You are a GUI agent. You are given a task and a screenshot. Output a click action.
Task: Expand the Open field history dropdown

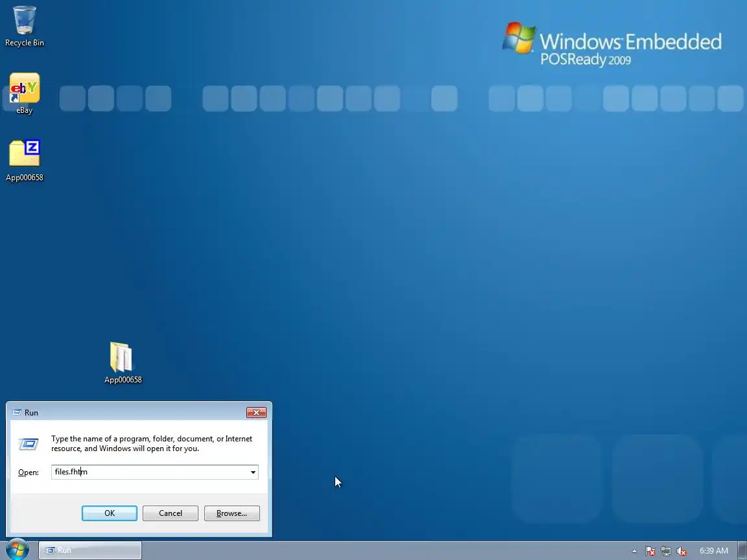coord(253,472)
